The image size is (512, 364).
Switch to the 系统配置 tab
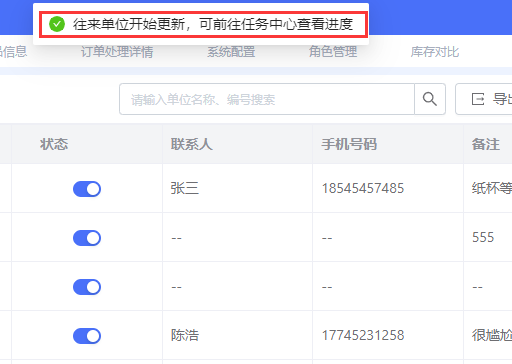pyautogui.click(x=231, y=52)
